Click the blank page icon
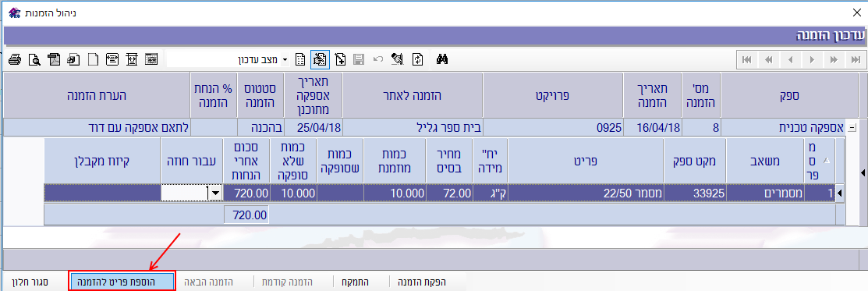The width and height of the screenshot is (868, 291). (94, 59)
